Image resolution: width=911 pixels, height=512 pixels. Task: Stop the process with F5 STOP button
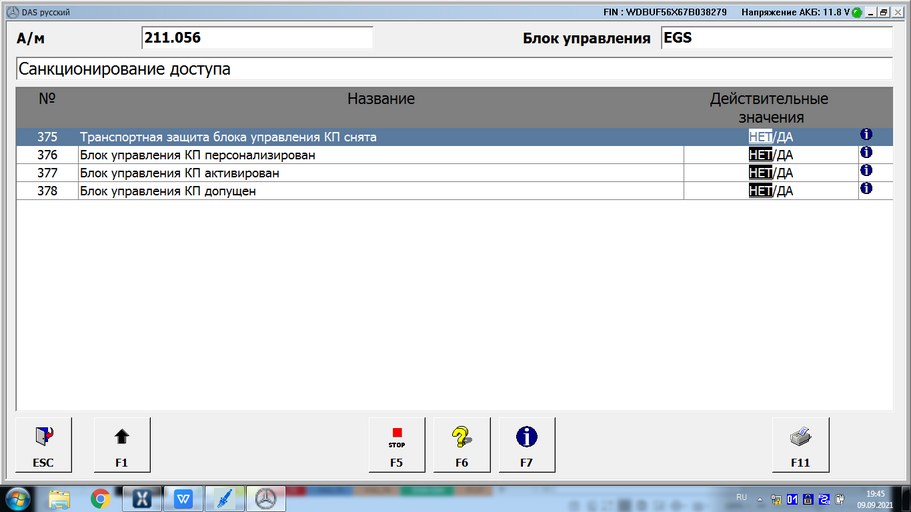point(397,445)
